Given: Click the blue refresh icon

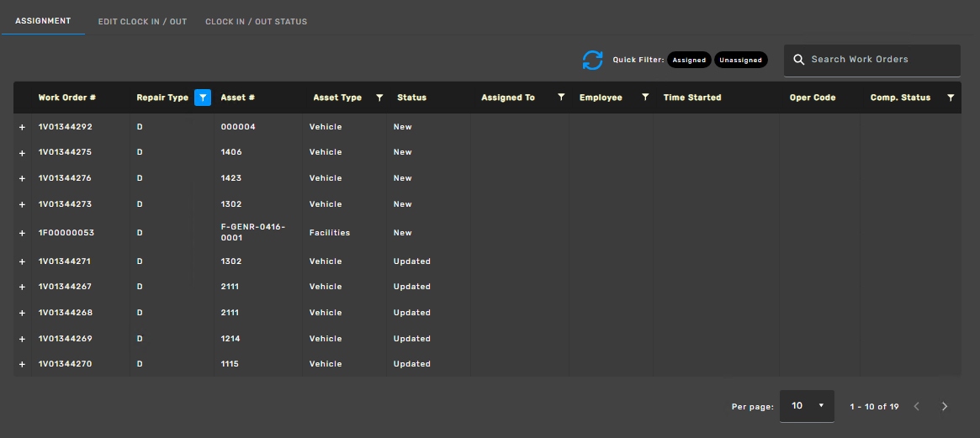Looking at the screenshot, I should (592, 61).
